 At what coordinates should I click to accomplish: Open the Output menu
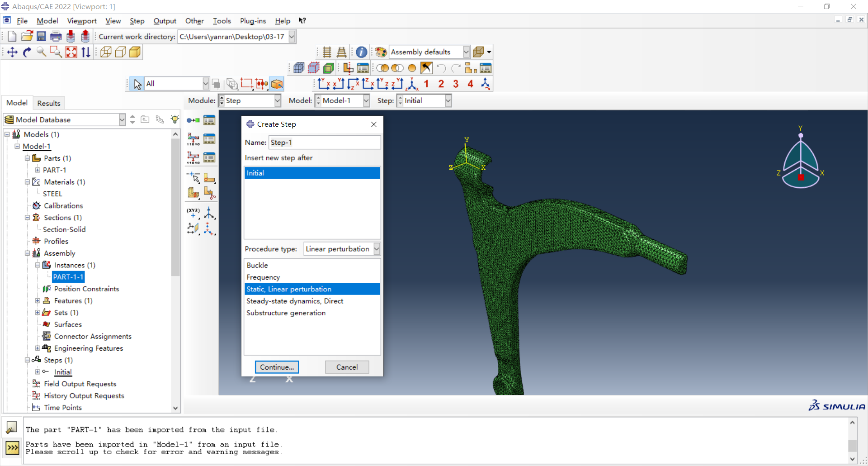[165, 21]
